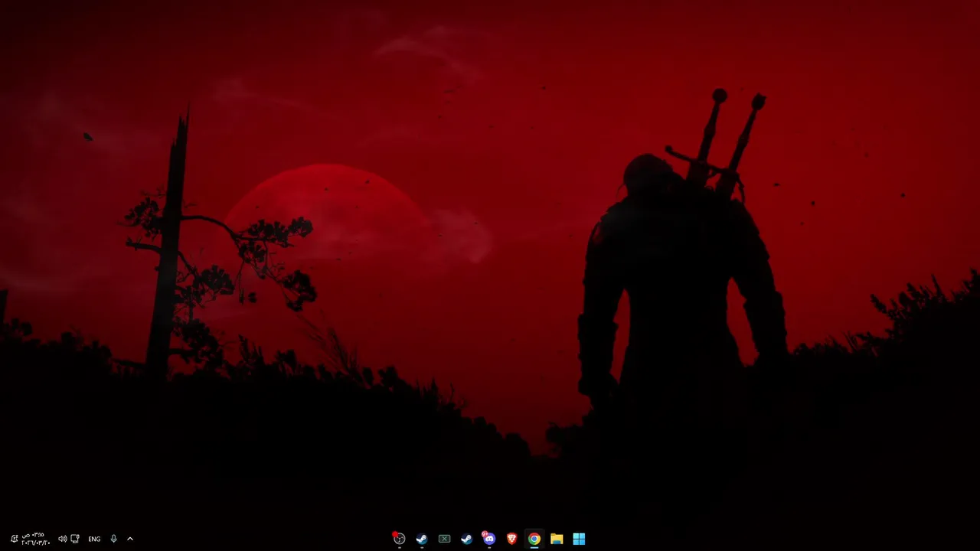Image resolution: width=980 pixels, height=551 pixels.
Task: Open the network connection status icon
Action: [x=75, y=539]
